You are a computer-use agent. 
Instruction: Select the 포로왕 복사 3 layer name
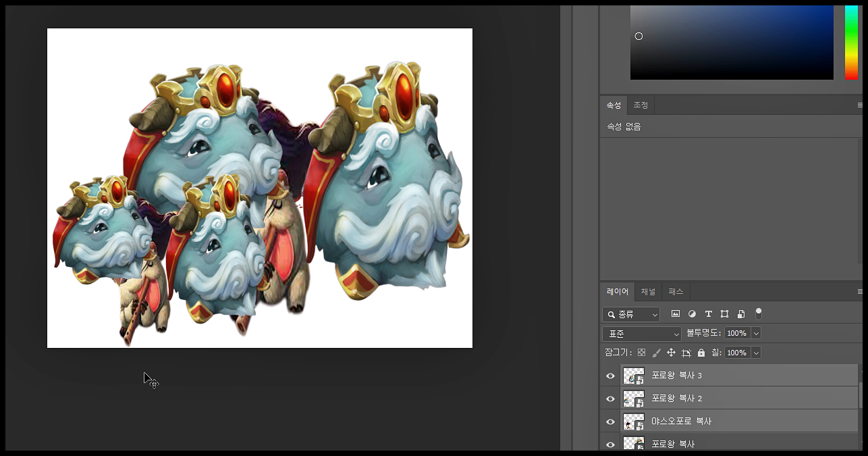click(x=677, y=376)
